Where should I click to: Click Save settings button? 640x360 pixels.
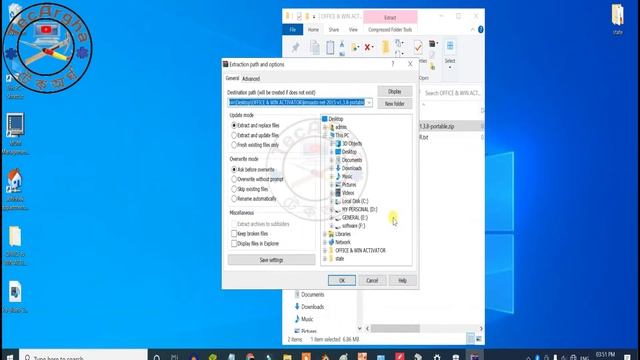tap(271, 260)
